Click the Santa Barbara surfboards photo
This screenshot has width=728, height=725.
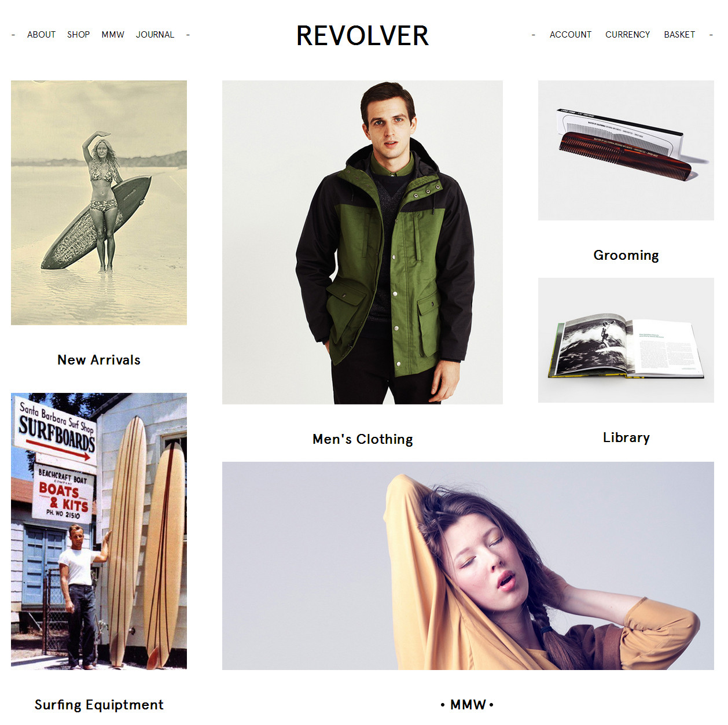pos(99,531)
